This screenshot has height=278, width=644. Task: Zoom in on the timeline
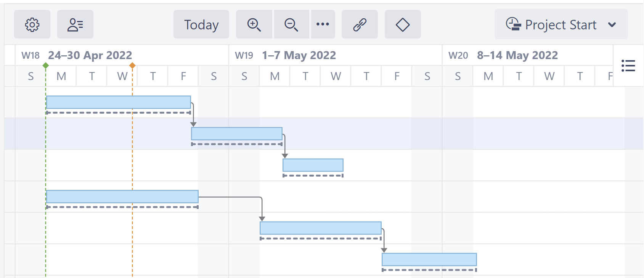coord(254,24)
